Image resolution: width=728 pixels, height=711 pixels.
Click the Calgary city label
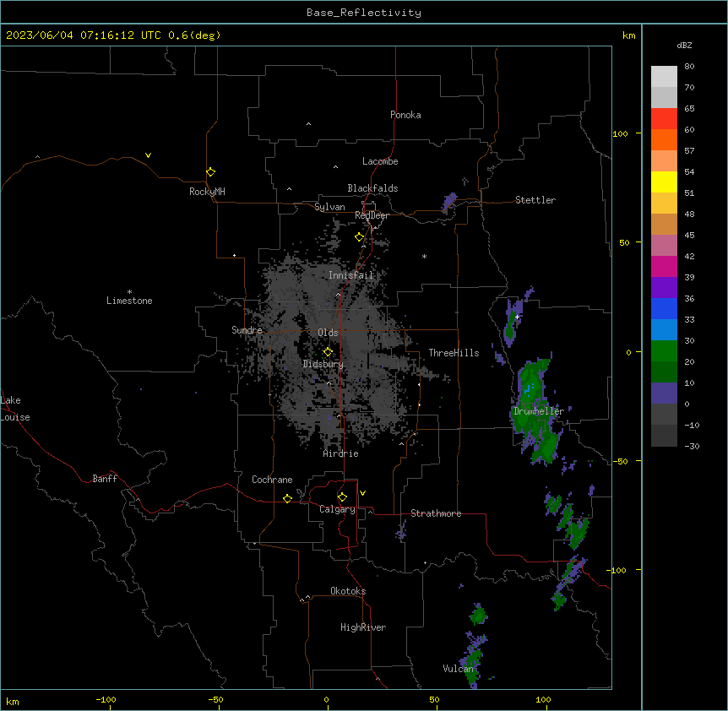337,509
